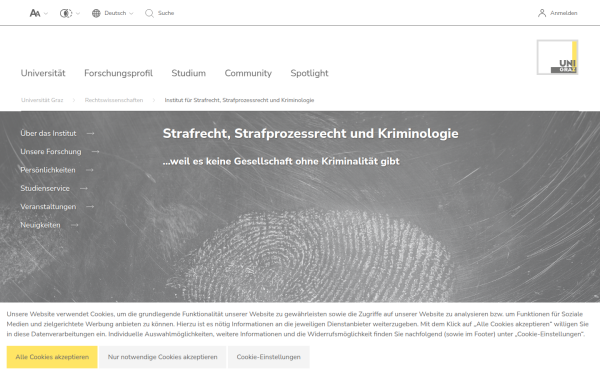Click the Uni Graz logo

click(x=557, y=57)
